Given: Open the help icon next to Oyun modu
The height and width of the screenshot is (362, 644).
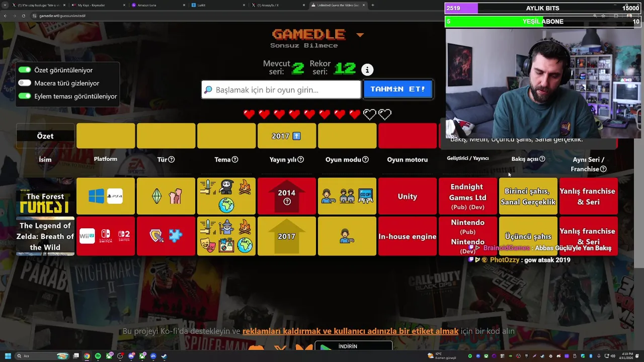Looking at the screenshot, I should click(366, 159).
